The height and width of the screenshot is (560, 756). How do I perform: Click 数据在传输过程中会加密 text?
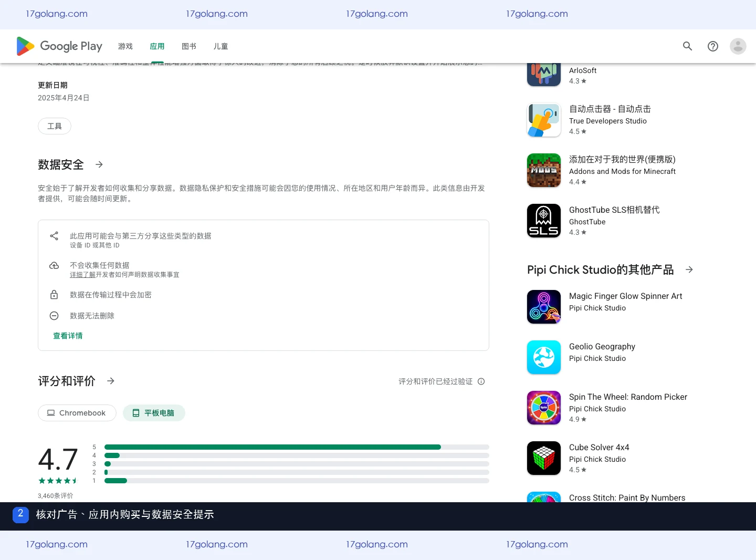click(111, 295)
